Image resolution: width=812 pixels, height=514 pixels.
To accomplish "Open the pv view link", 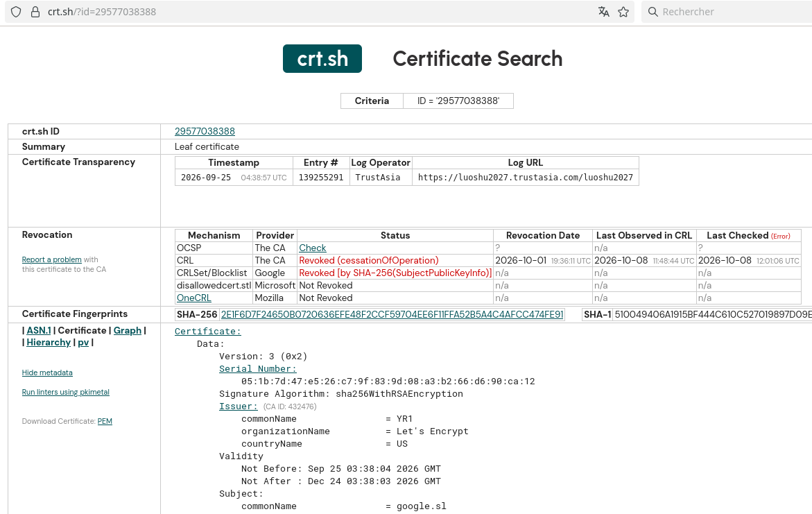I will point(83,343).
